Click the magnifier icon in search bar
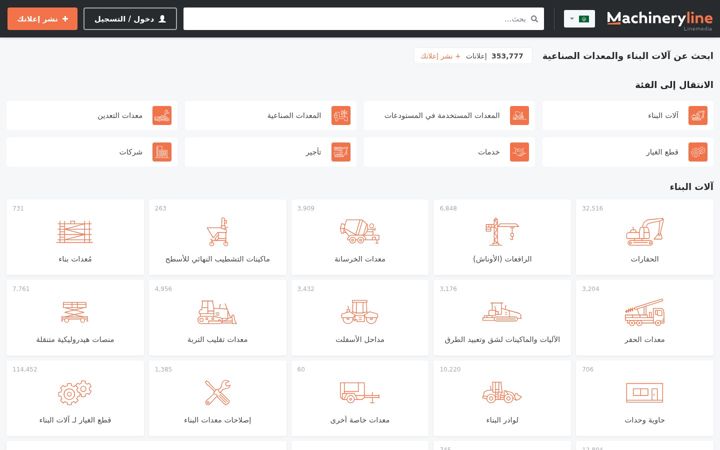Image resolution: width=720 pixels, height=450 pixels. coord(534,19)
